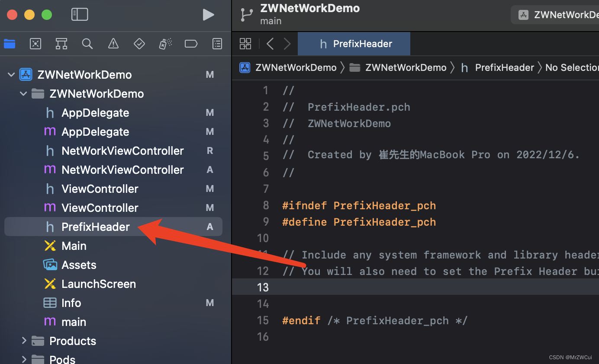Open the Symbol navigator hierarchy icon
The image size is (599, 364).
[x=61, y=43]
